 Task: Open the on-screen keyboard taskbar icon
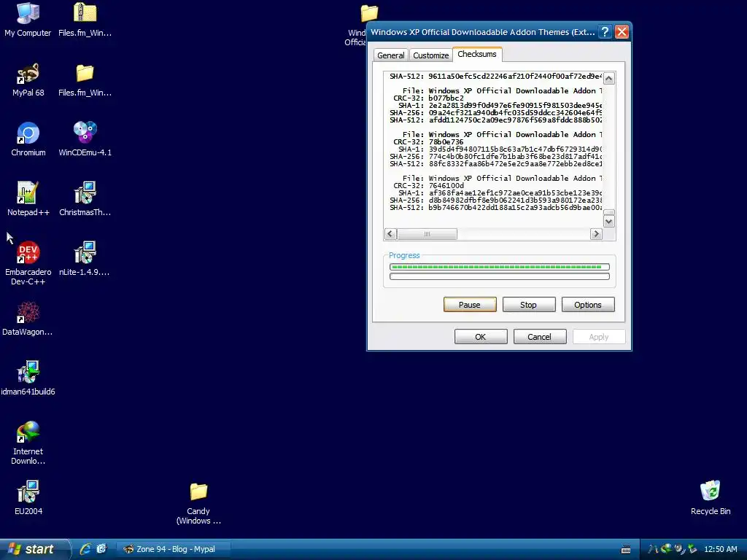[626, 550]
